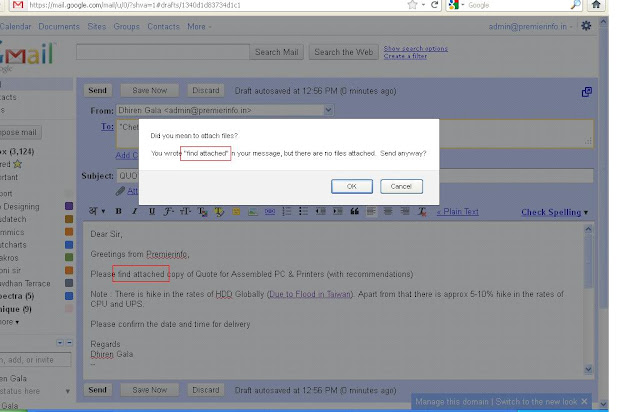Click the purple label color for Designing
This screenshot has width=640, height=412.
point(69,206)
